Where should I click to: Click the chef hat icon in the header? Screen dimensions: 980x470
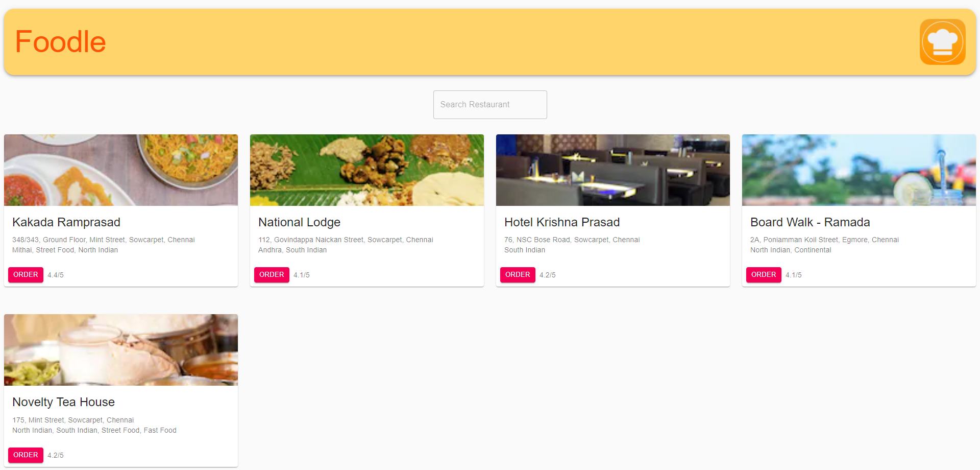942,41
